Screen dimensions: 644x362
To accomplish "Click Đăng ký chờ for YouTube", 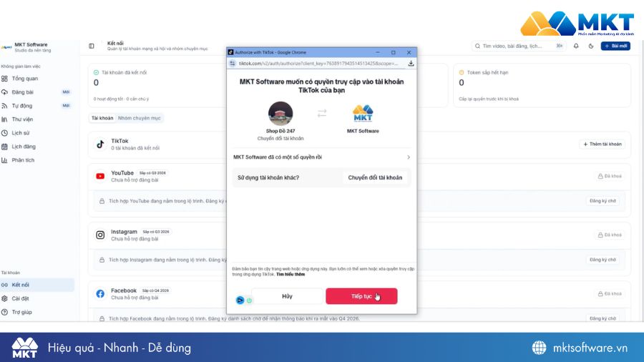I will (602, 201).
